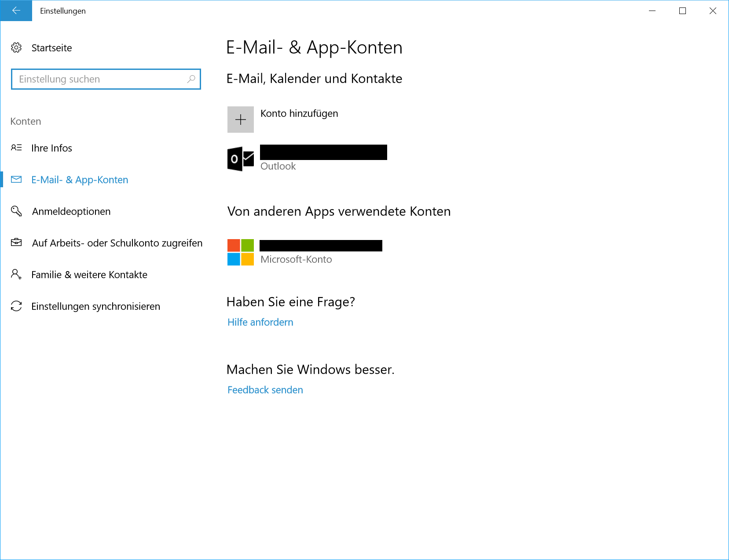Click Hilfe anfordern link
This screenshot has height=560, width=729.
point(260,322)
